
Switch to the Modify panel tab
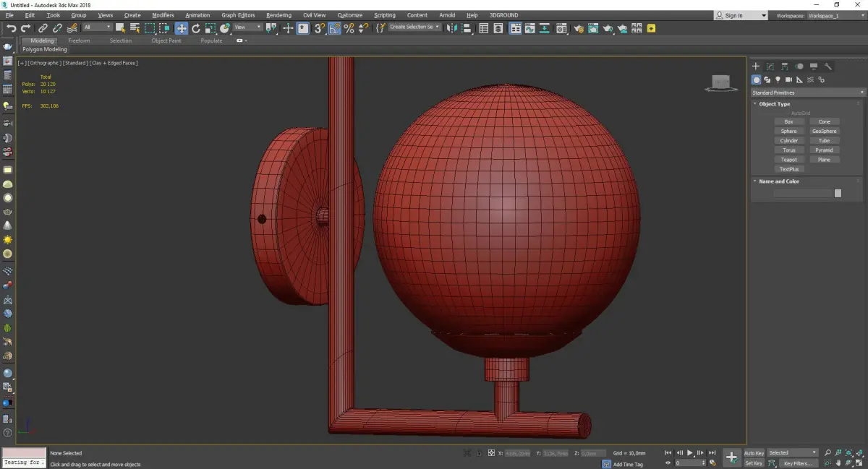coord(770,66)
